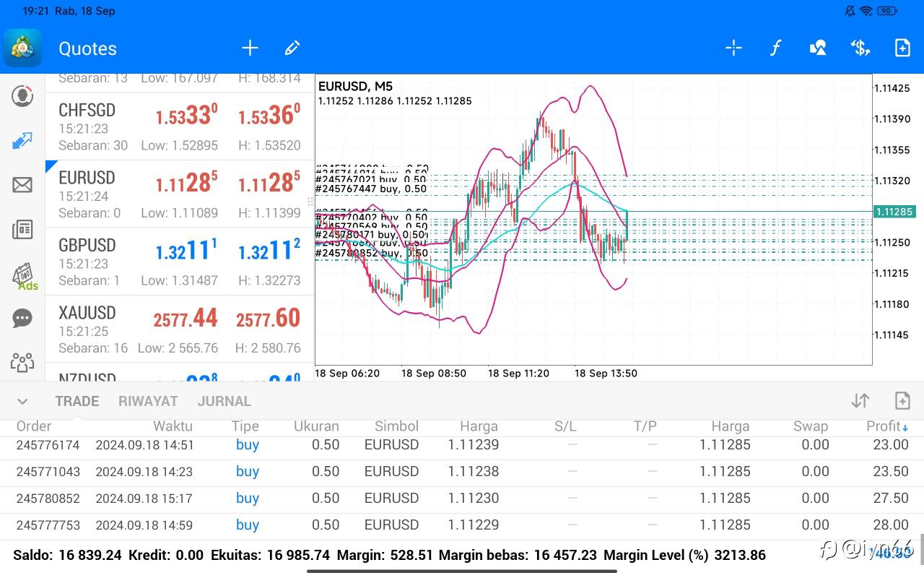Tap the 1.11285 current price marker on chart

pos(894,212)
